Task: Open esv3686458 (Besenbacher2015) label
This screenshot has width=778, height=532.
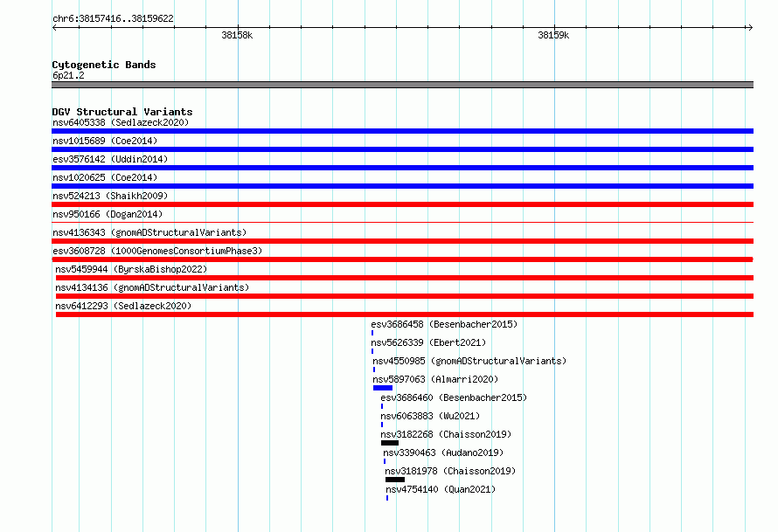Action: pyautogui.click(x=444, y=324)
